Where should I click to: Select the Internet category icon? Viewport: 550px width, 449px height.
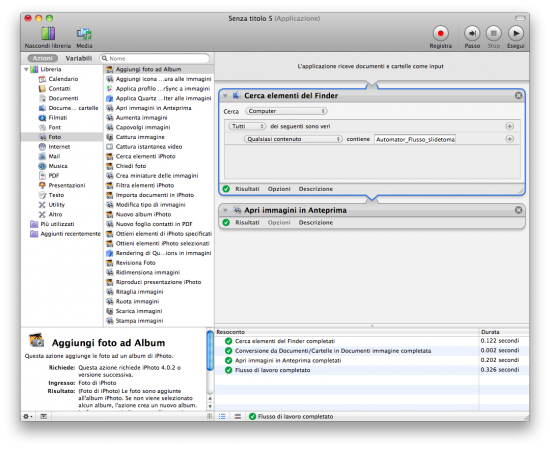(x=42, y=147)
